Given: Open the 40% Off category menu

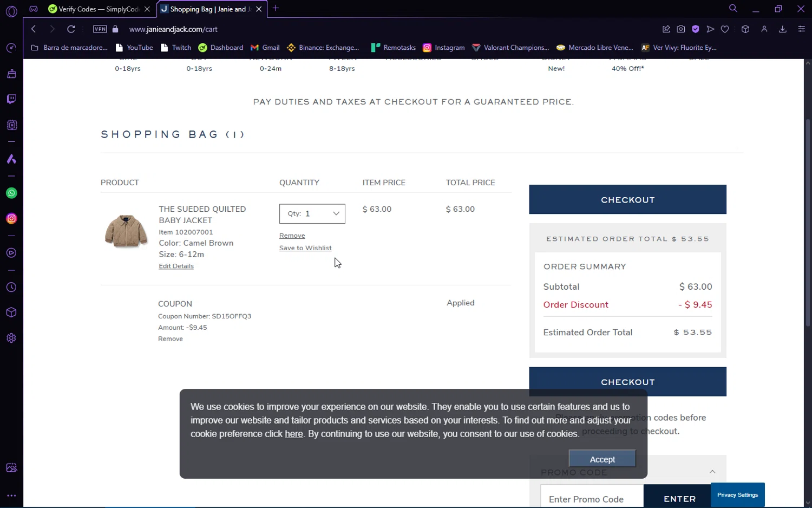Looking at the screenshot, I should pos(627,68).
